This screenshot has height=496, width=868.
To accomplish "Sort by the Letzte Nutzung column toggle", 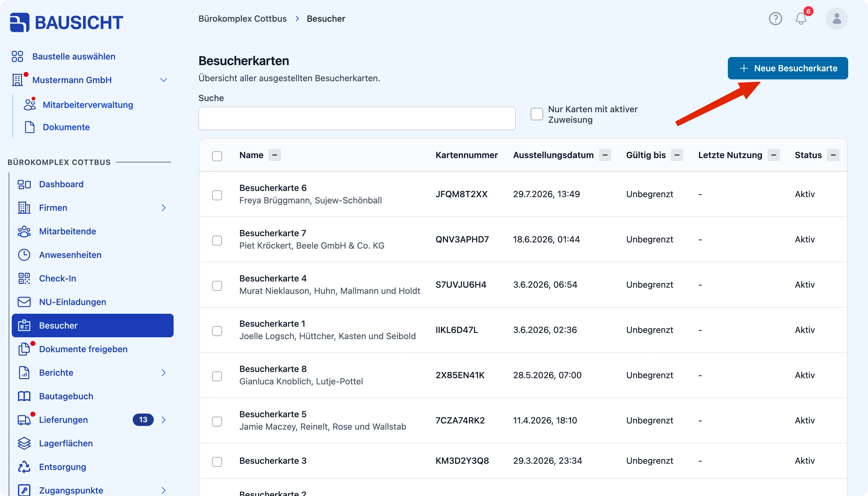I will (x=774, y=155).
